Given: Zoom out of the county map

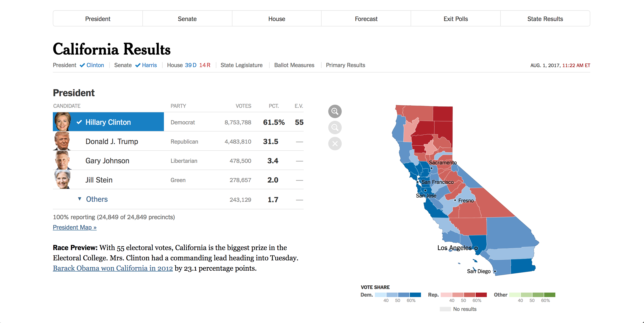Looking at the screenshot, I should [335, 127].
